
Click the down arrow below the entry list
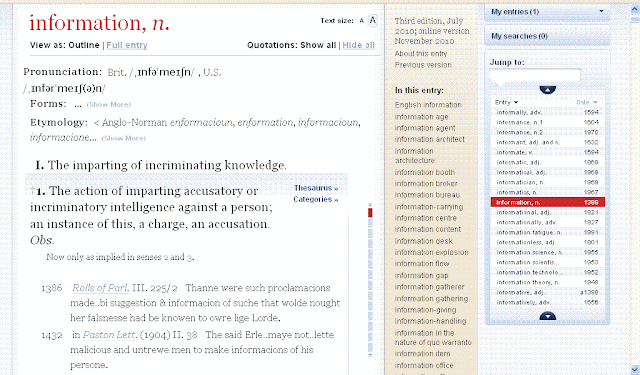pos(547,316)
